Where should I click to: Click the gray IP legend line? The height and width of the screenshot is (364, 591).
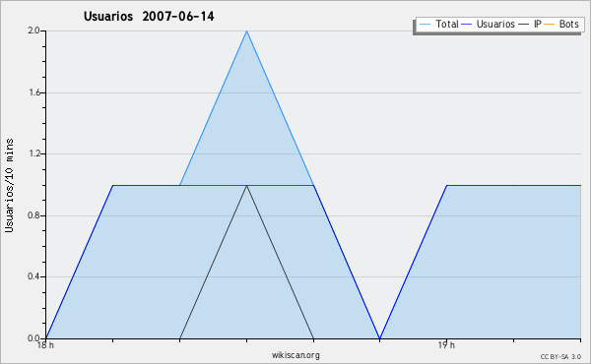(x=524, y=25)
